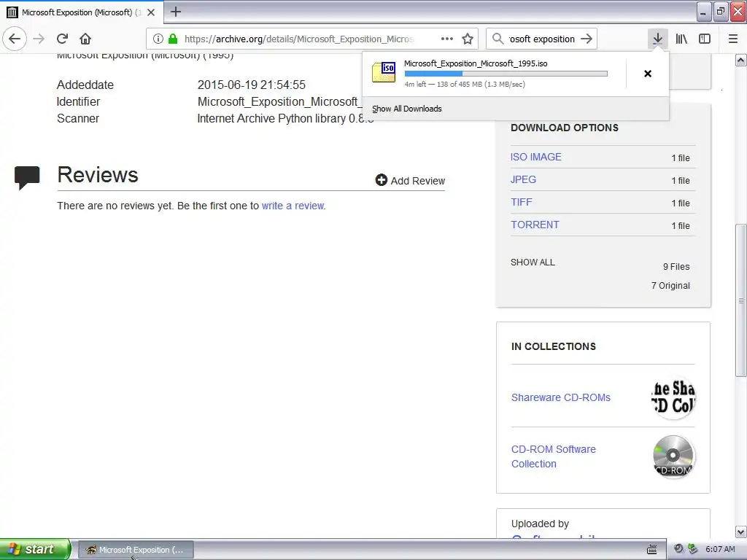This screenshot has width=747, height=560.
Task: Click the Addeddate value 2015-06-19 21:54:55
Action: coord(252,85)
